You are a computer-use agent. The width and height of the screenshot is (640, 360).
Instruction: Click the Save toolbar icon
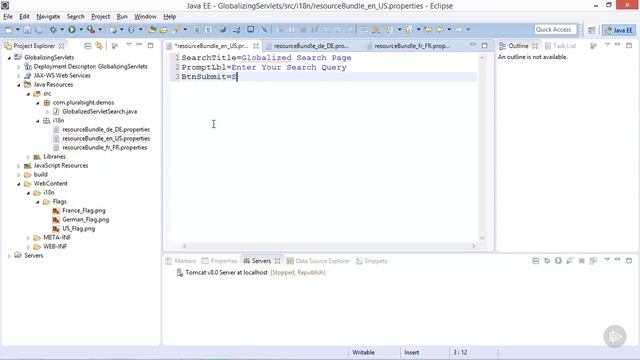(27, 29)
